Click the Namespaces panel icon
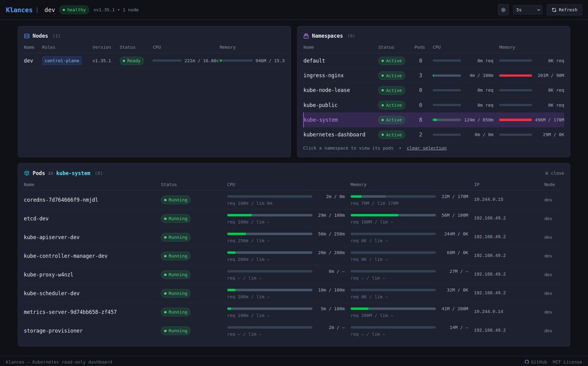Image resolution: width=588 pixels, height=366 pixels. point(306,36)
